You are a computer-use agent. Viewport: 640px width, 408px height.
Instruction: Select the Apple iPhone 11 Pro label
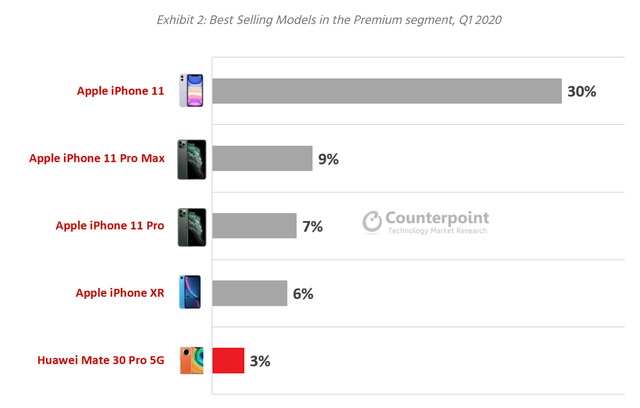point(109,226)
